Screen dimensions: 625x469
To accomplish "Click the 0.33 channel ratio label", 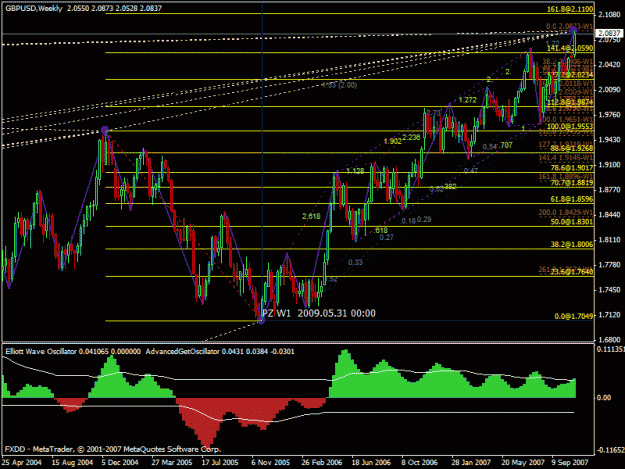I will (x=355, y=263).
